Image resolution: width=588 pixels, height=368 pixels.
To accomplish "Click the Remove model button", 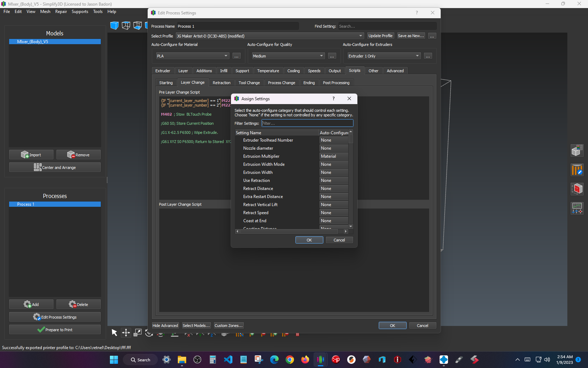I will (78, 155).
